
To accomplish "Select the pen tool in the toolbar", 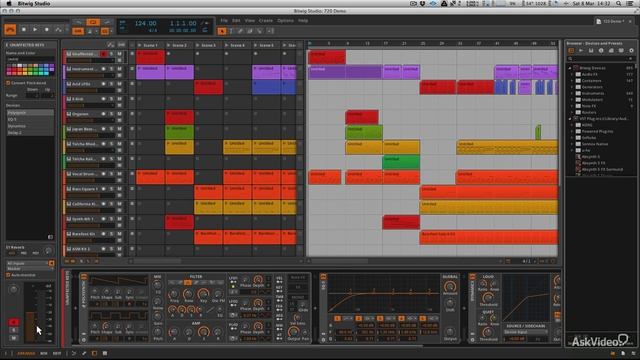I will [x=240, y=31].
